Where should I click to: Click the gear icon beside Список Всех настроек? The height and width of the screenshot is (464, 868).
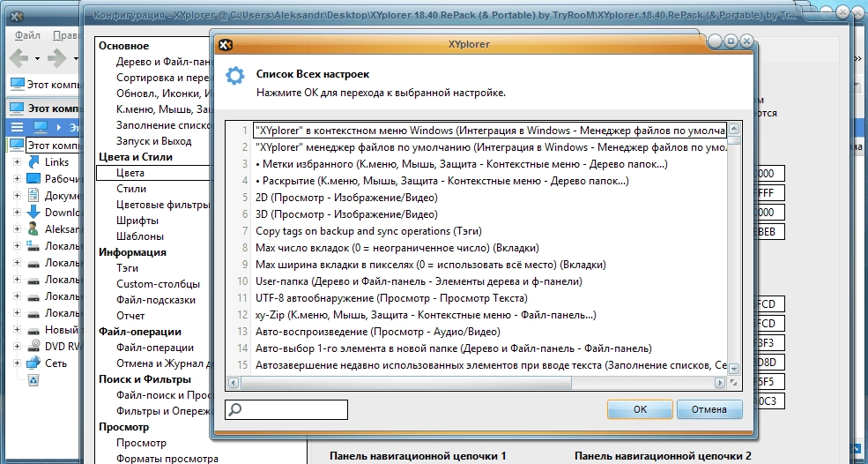(x=235, y=75)
